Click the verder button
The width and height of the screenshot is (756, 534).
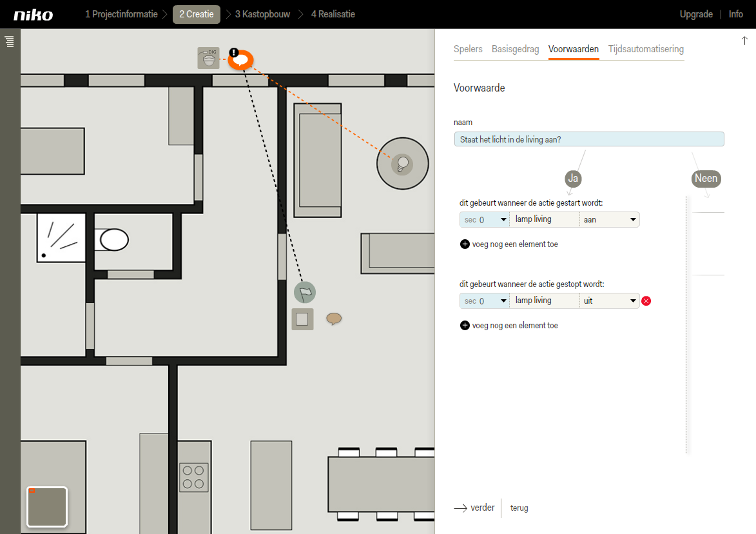coord(474,508)
